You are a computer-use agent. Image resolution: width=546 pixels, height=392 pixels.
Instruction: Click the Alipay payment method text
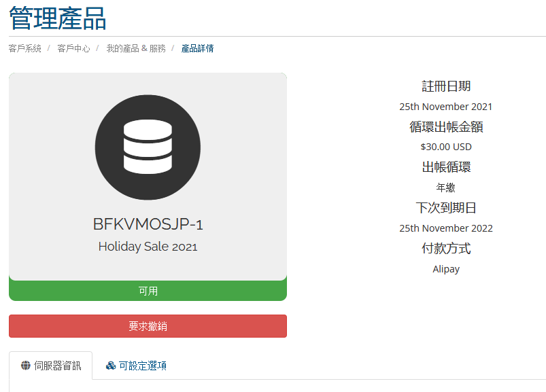(446, 269)
